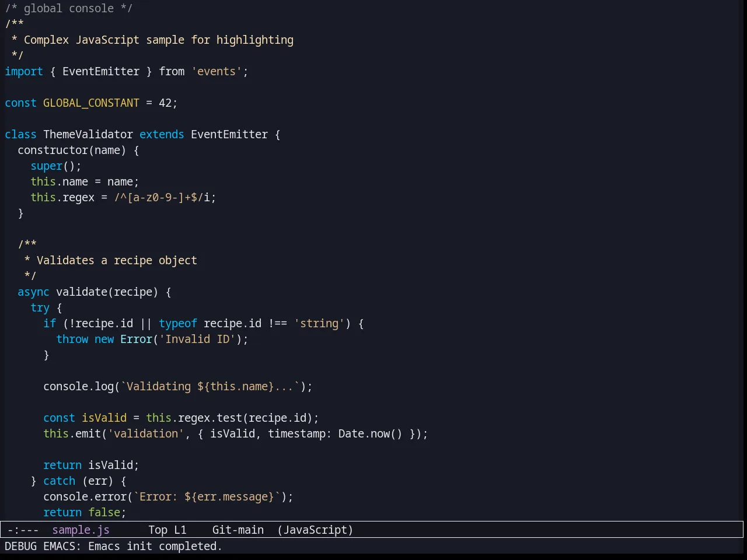This screenshot has height=560, width=747.
Task: Click constructor(name) method definition
Action: tap(72, 150)
